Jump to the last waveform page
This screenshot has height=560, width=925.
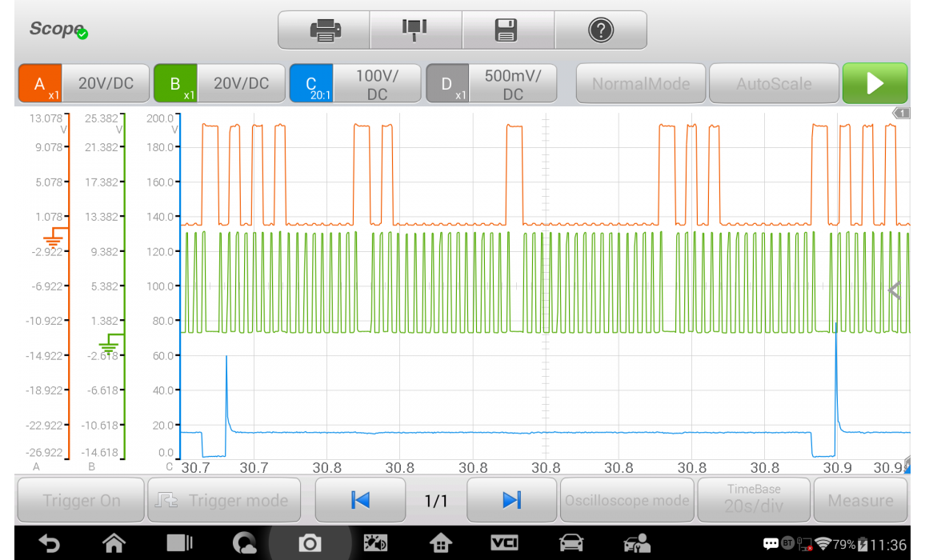[511, 500]
